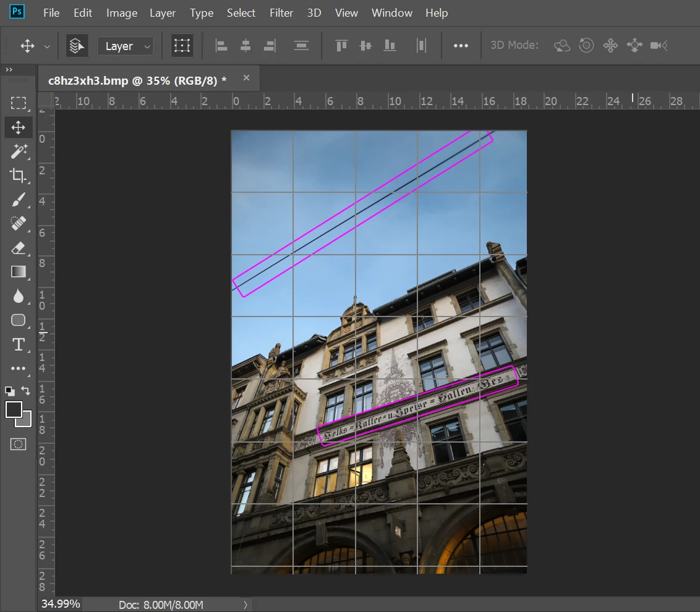Image resolution: width=700 pixels, height=612 pixels.
Task: Click the 34.99% zoom level field
Action: pyautogui.click(x=61, y=604)
